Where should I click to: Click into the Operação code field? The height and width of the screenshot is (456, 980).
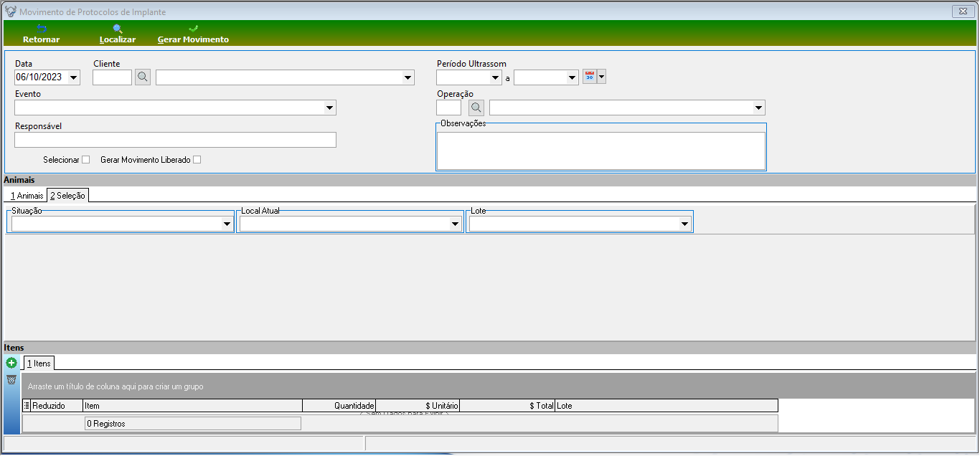pyautogui.click(x=449, y=108)
